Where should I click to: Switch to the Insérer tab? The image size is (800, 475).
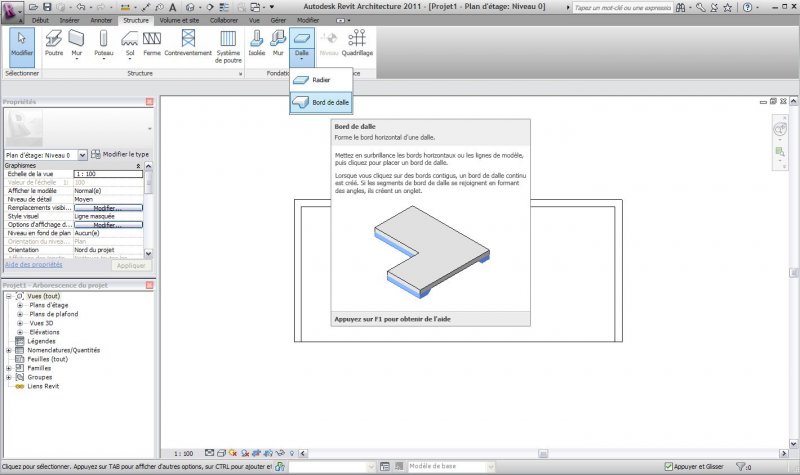click(69, 20)
